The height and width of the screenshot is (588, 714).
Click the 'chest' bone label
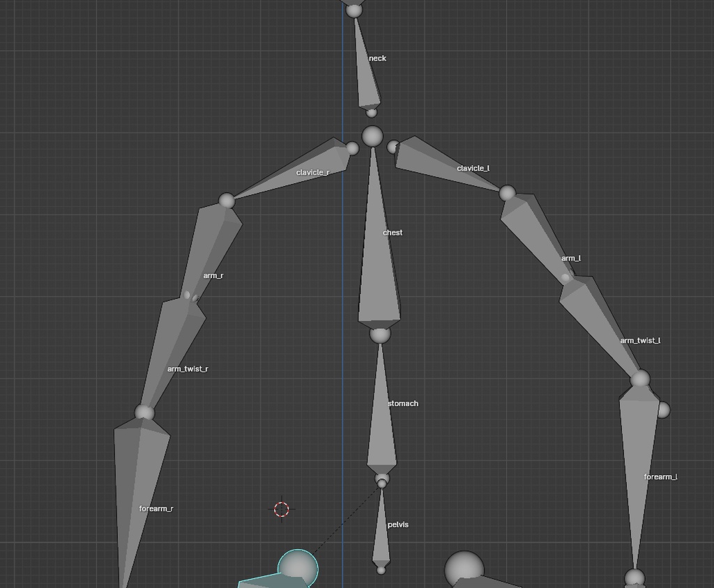393,233
